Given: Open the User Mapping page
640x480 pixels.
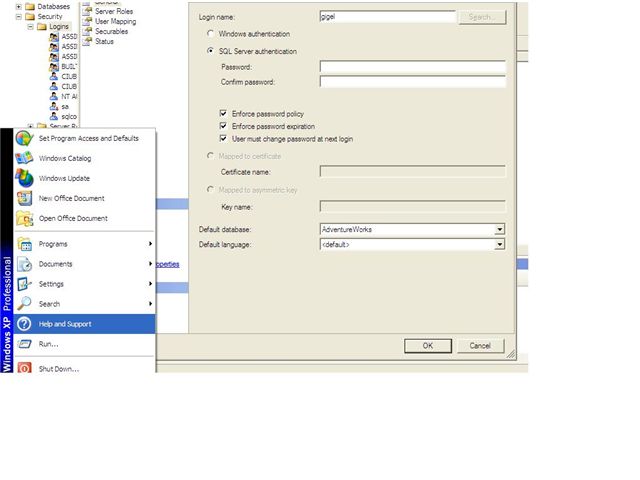Looking at the screenshot, I should pos(115,21).
